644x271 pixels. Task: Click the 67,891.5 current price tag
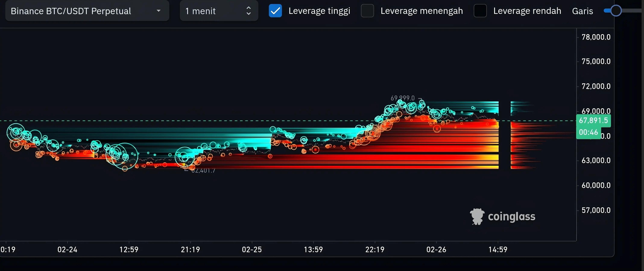click(593, 120)
